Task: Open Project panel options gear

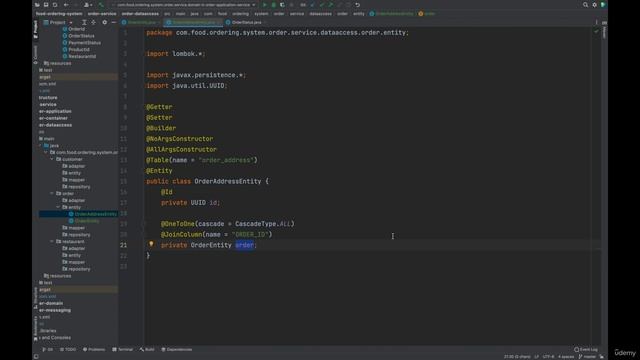Action: (104, 22)
